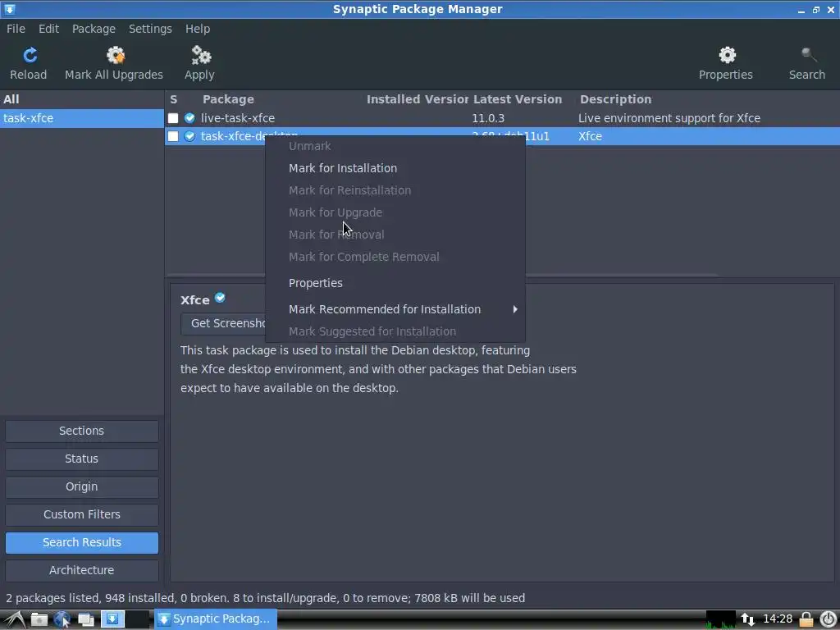Toggle the status checkbox for task-xfce-desktop
840x630 pixels.
[172, 136]
